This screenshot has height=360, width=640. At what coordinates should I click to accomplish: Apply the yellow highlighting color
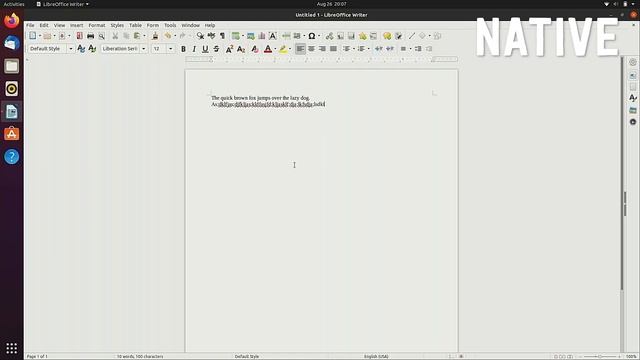(x=283, y=49)
